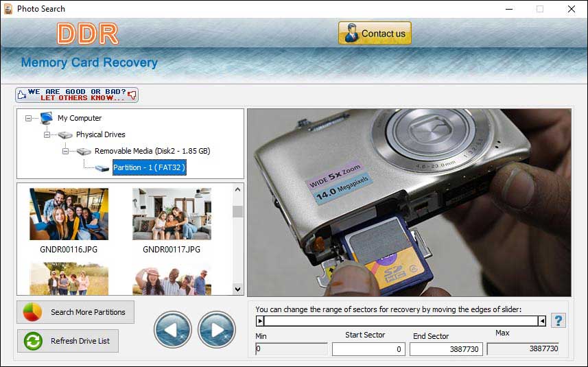Click the thumbs down icon on feedback banner
588x367 pixels.
coord(132,95)
